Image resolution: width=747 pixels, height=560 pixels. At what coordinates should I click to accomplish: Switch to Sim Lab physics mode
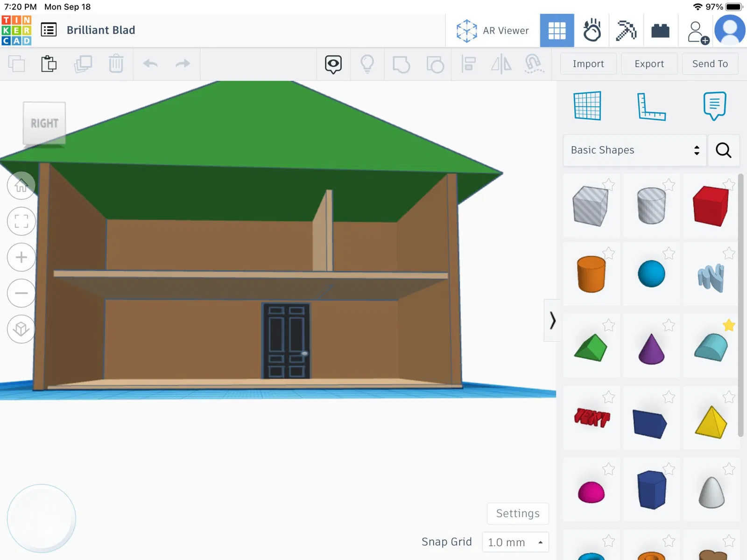pos(592,31)
